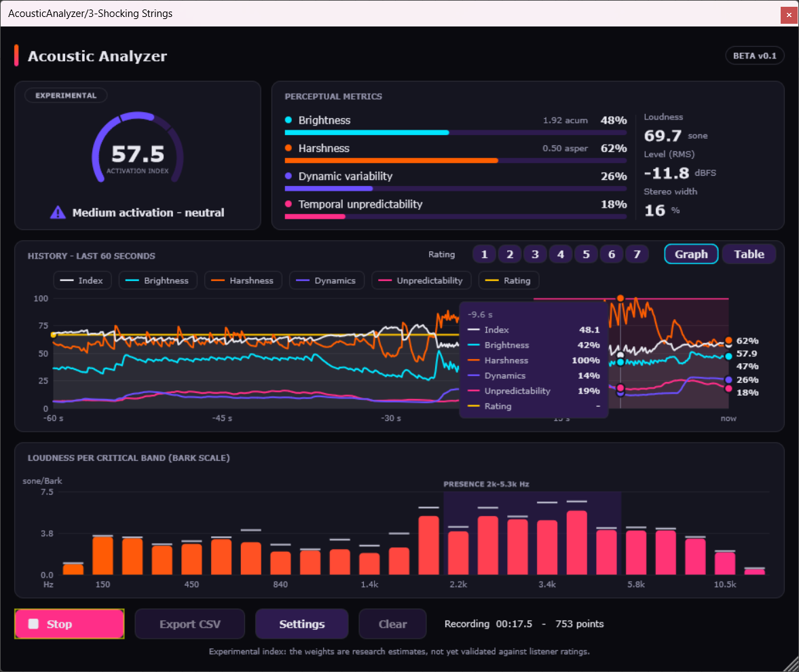
Task: Click the Dynamic variability progress bar
Action: tap(456, 189)
